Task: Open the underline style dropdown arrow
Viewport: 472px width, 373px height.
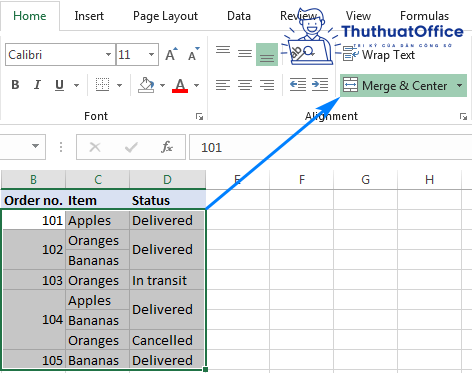Action: pos(77,85)
